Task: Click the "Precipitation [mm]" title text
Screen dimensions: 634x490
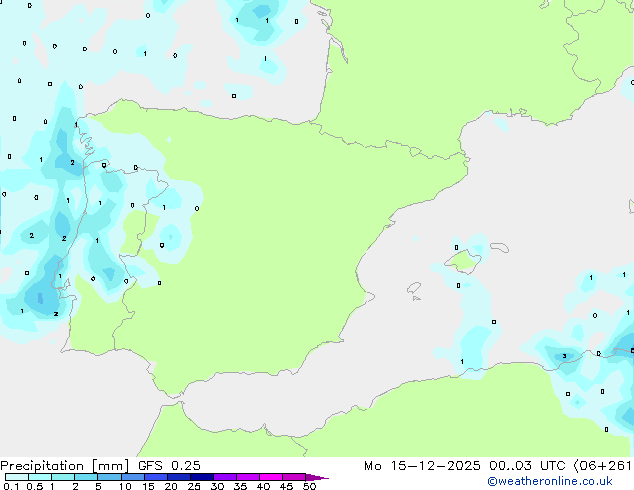Action: [x=65, y=466]
